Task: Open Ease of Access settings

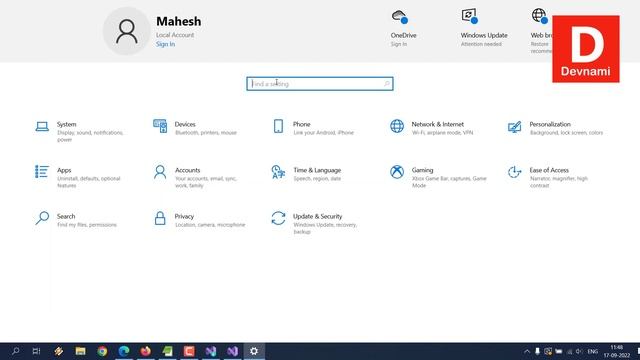Action: 548,177
